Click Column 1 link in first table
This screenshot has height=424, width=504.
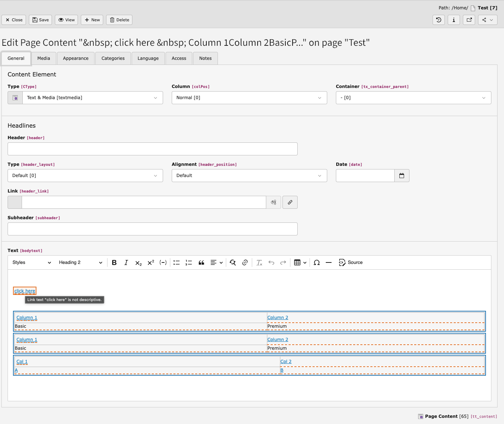point(27,318)
